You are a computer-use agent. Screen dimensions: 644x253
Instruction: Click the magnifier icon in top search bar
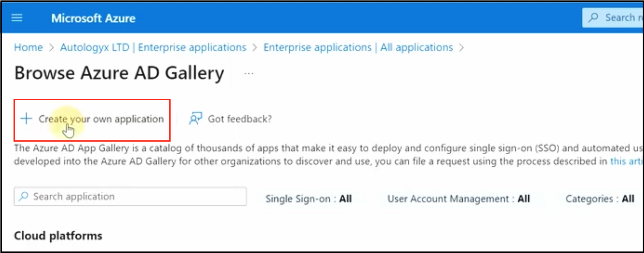(x=593, y=18)
